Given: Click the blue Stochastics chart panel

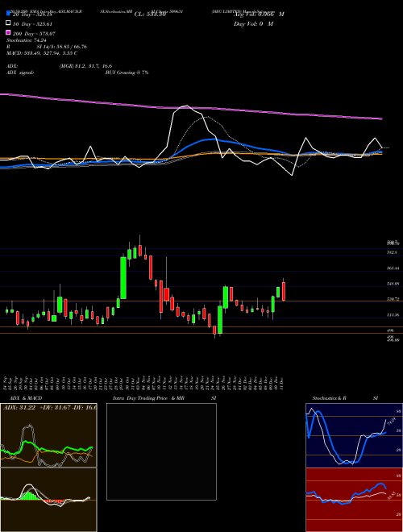Looking at the screenshot, I should coord(354,435).
